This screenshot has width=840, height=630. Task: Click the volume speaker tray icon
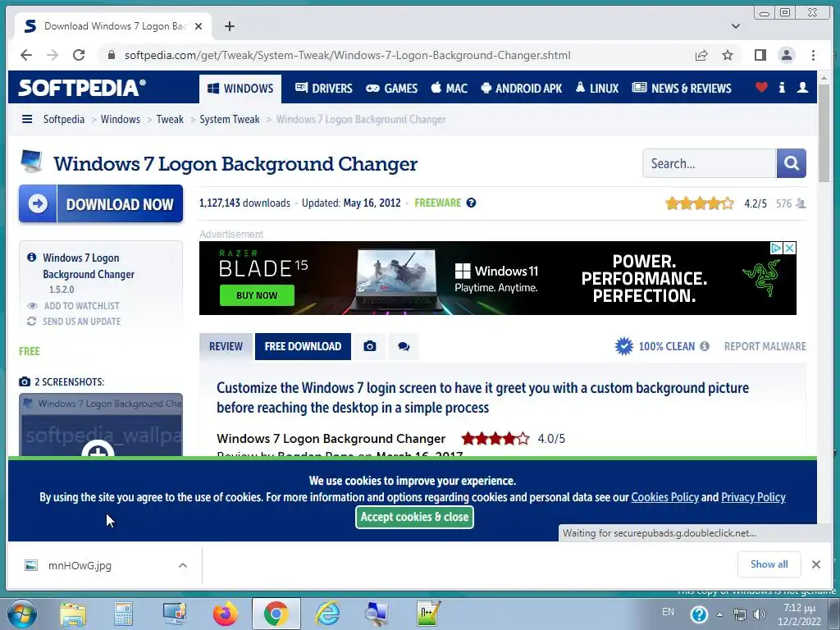pos(759,614)
